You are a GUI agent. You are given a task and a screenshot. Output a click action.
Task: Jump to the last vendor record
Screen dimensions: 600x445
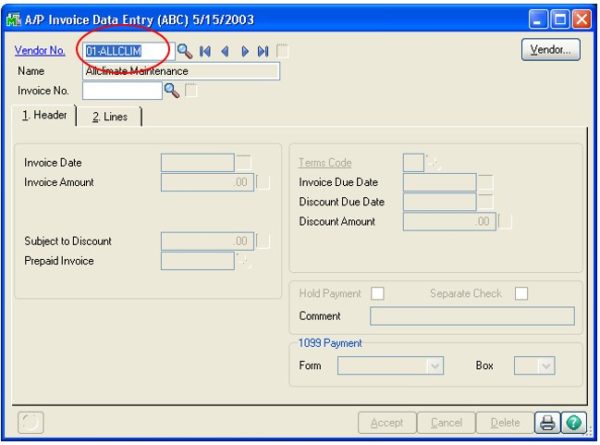[x=263, y=51]
